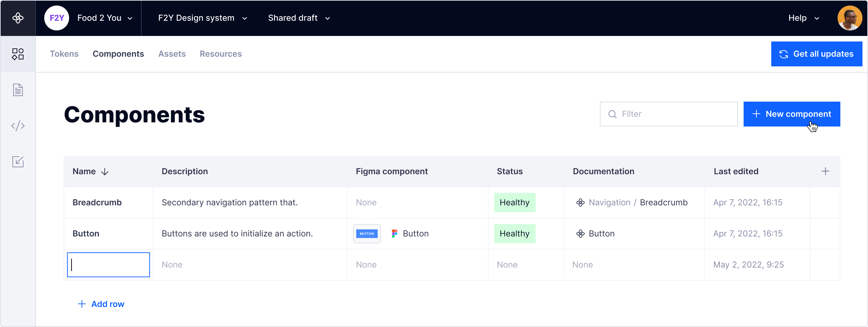Click the Documentation column header
This screenshot has height=327, width=868.
click(603, 171)
